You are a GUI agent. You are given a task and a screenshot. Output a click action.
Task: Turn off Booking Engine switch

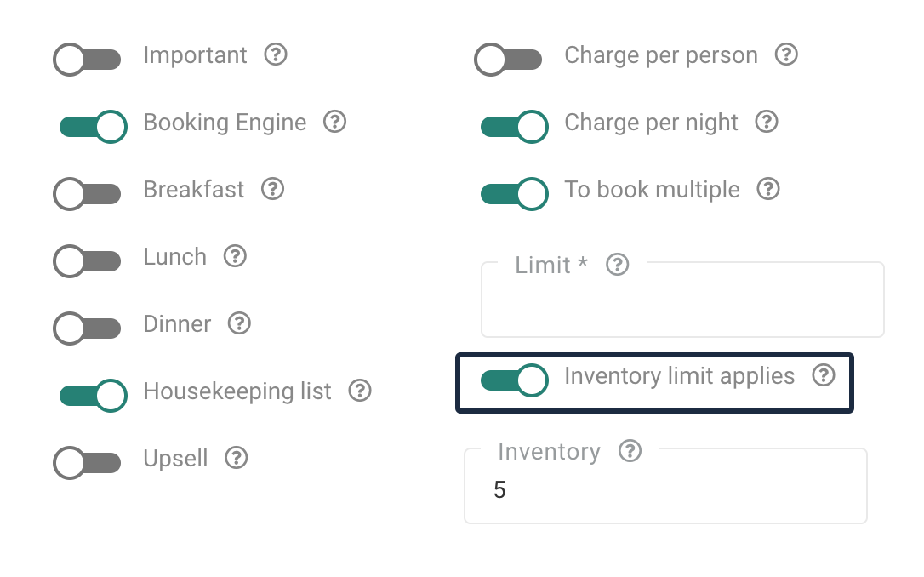[93, 127]
